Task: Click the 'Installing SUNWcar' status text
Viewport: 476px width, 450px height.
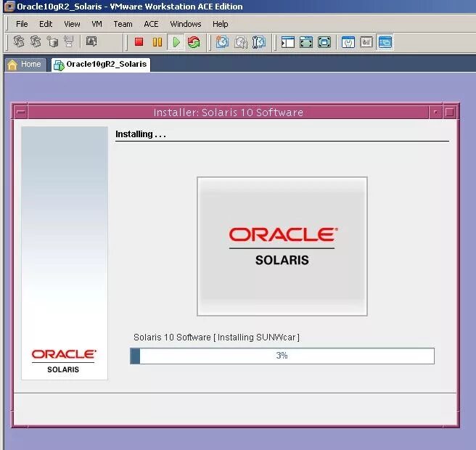Action: (216, 337)
